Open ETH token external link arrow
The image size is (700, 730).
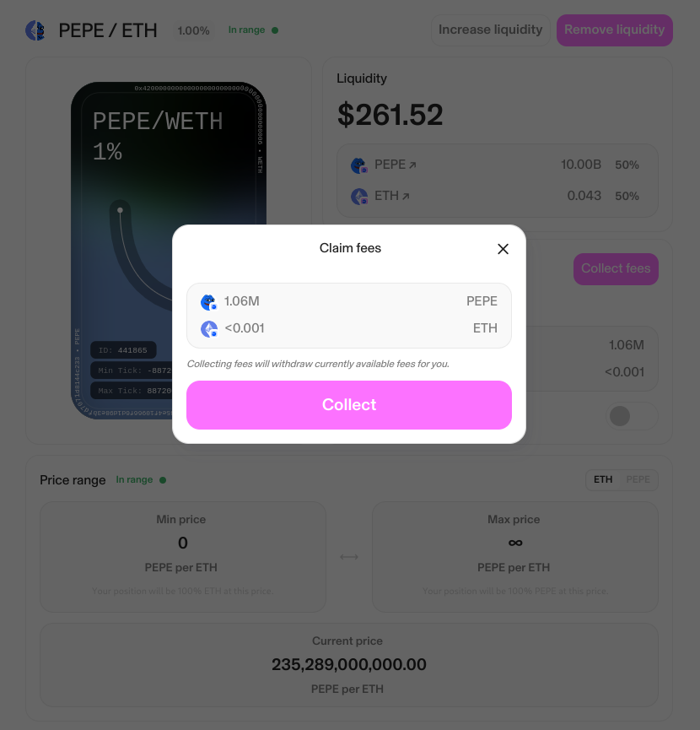click(x=406, y=196)
